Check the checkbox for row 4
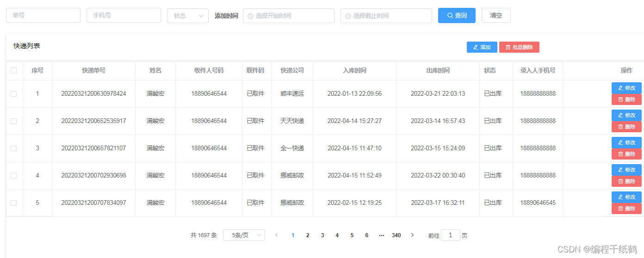This screenshot has width=644, height=258. 14,176
